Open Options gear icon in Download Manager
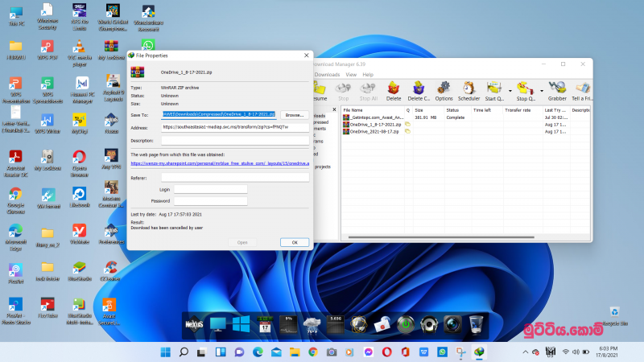644x362 pixels. click(x=444, y=91)
